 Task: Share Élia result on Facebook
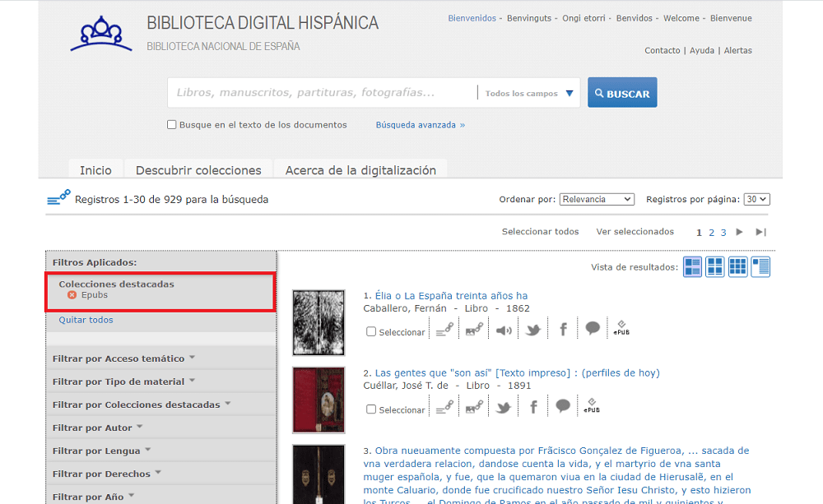click(x=563, y=330)
